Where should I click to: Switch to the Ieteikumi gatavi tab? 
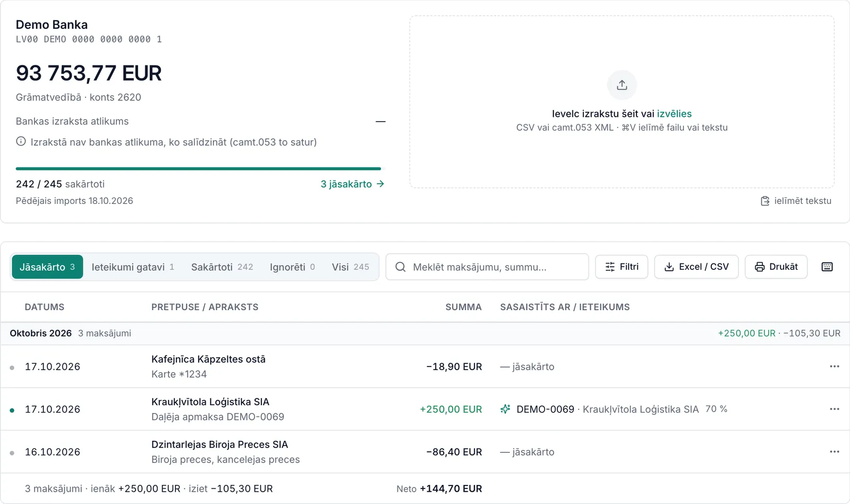click(x=133, y=267)
